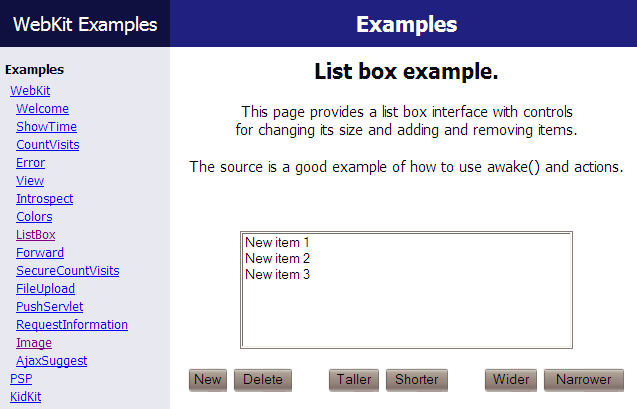Click the New button
Screen dimensions: 637x409
pyautogui.click(x=208, y=380)
